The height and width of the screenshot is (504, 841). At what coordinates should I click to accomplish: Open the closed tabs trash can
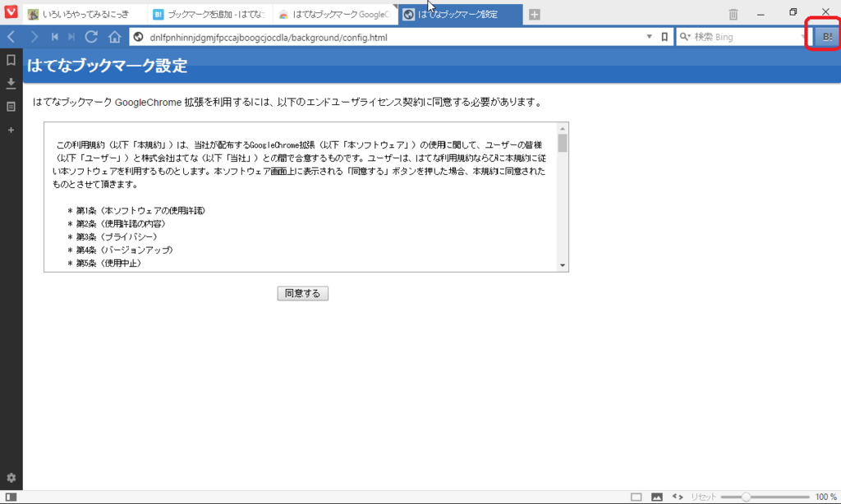pos(733,15)
